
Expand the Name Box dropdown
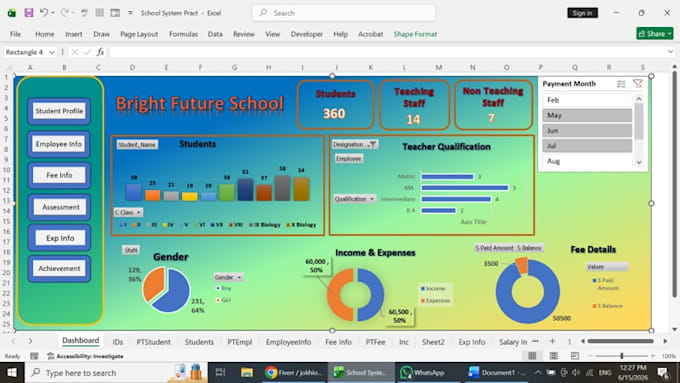(52, 52)
